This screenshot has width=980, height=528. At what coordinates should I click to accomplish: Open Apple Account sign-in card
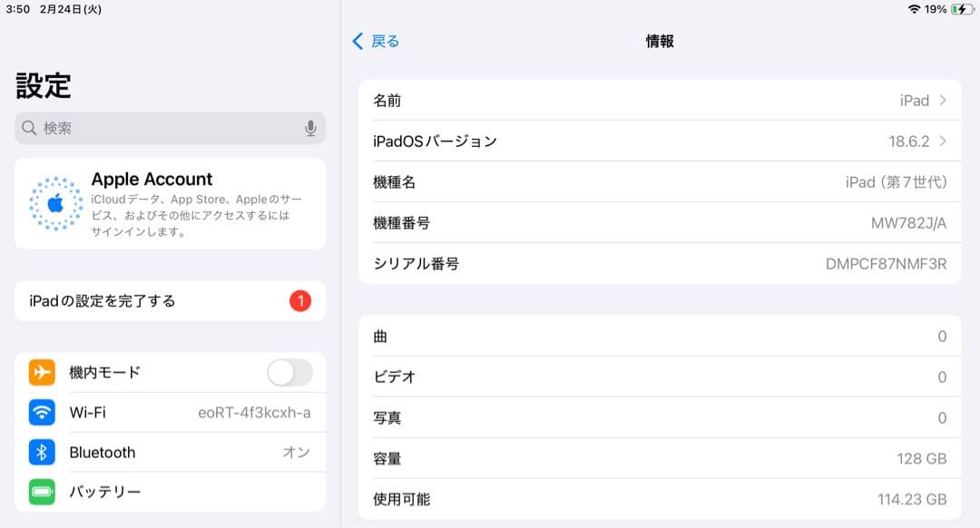pyautogui.click(x=170, y=204)
